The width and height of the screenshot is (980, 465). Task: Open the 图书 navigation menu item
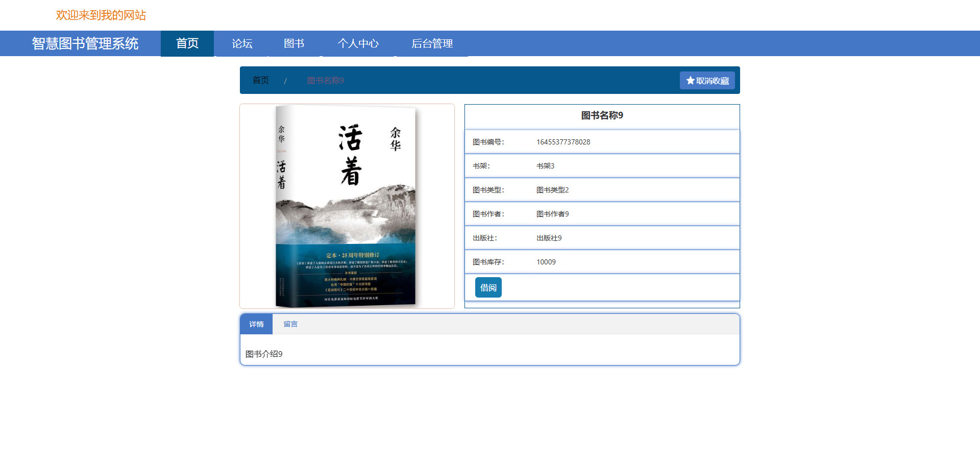(x=294, y=43)
